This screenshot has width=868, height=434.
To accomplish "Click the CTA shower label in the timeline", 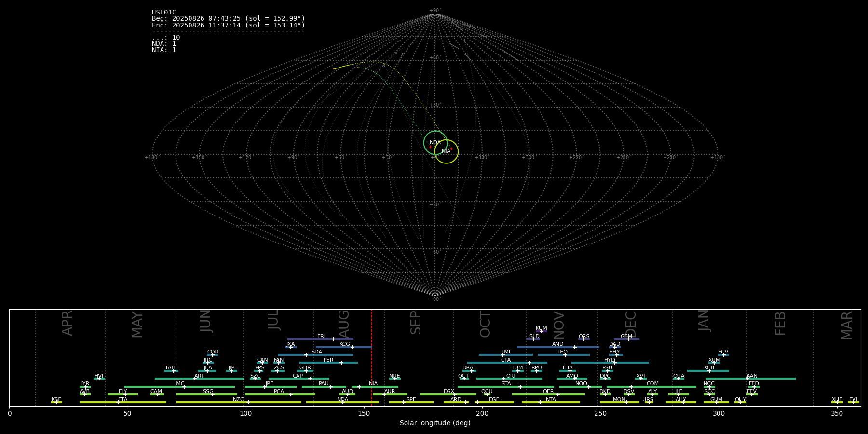I will (506, 360).
